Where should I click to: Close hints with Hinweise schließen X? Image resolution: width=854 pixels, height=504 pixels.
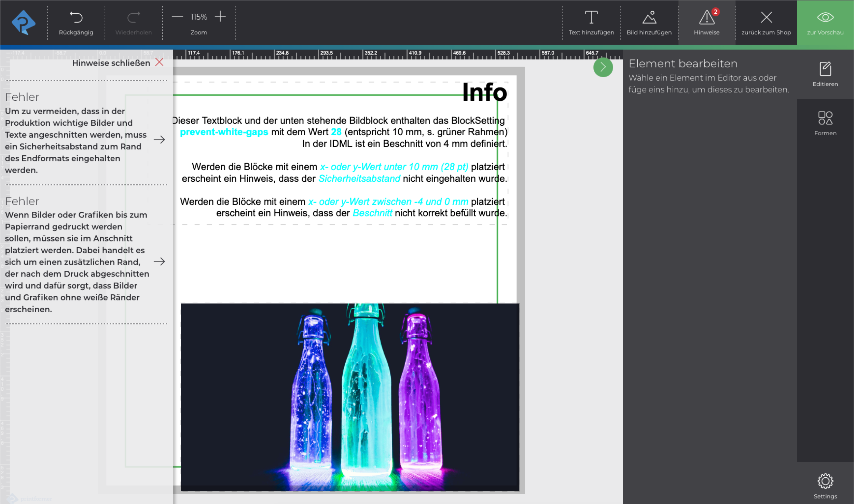pyautogui.click(x=159, y=62)
